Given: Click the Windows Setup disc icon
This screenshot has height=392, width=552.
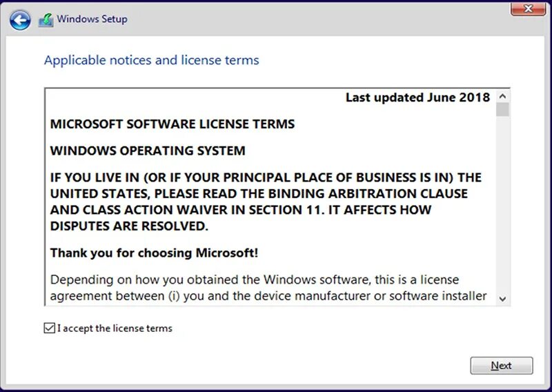Looking at the screenshot, I should (46, 20).
